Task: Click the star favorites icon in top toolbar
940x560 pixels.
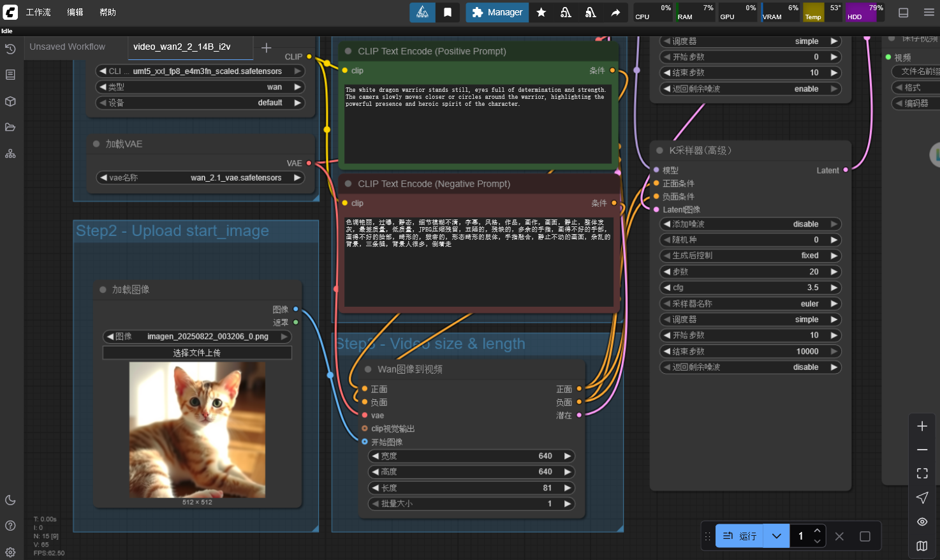Action: [x=541, y=12]
